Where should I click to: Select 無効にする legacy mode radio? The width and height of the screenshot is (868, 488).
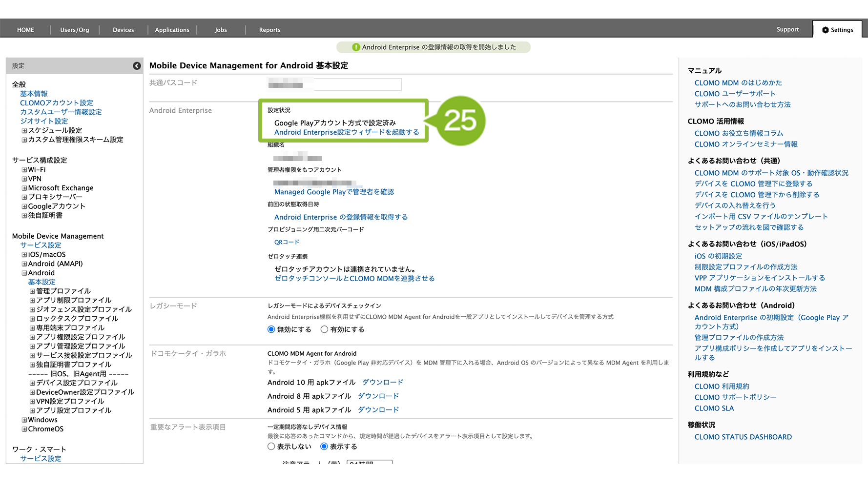tap(271, 329)
